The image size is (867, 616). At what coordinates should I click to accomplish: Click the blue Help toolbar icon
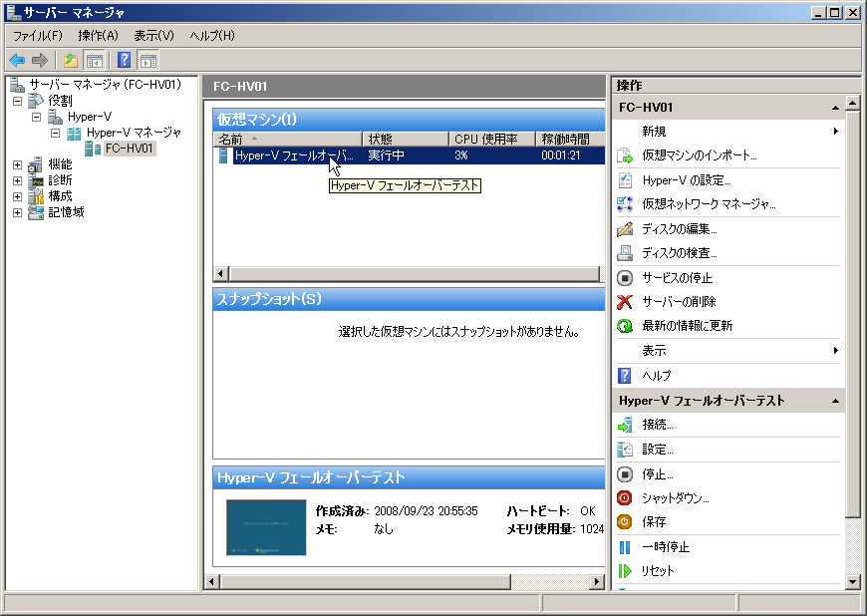pyautogui.click(x=124, y=60)
